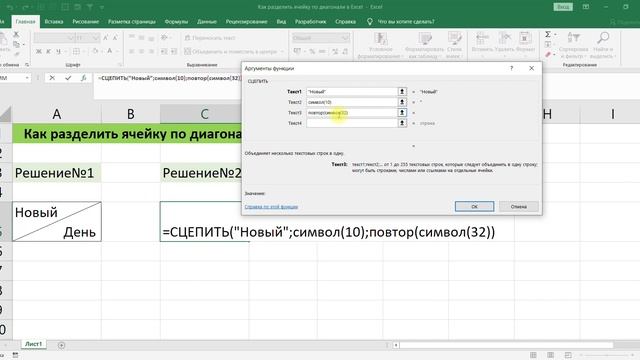640x360 pixels.
Task: Open Font group dialog launcher
Action: (x=120, y=64)
